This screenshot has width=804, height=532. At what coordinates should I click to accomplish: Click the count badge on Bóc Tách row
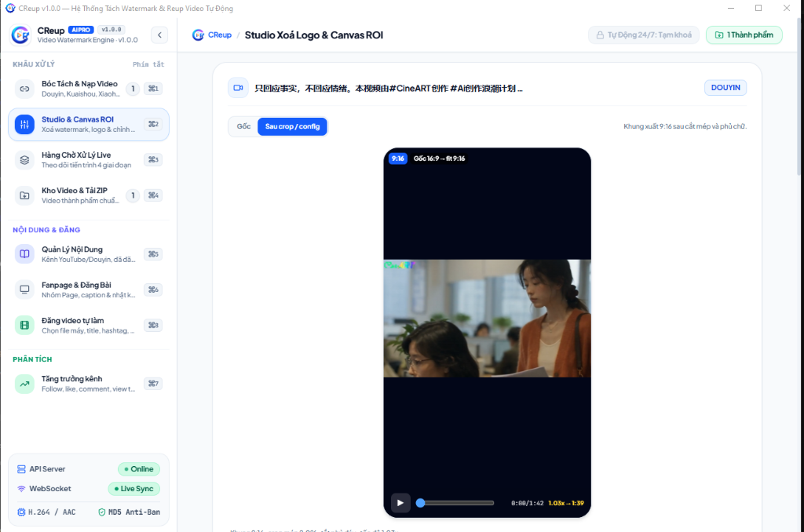coord(133,89)
